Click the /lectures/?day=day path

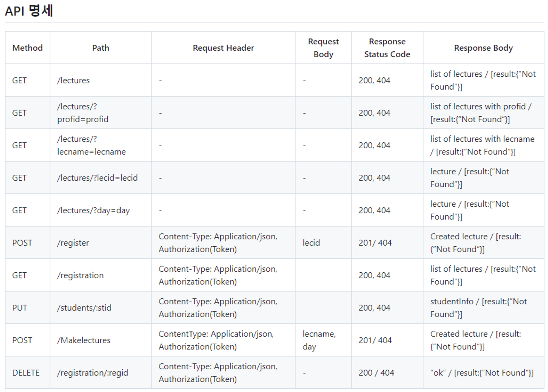pos(93,211)
